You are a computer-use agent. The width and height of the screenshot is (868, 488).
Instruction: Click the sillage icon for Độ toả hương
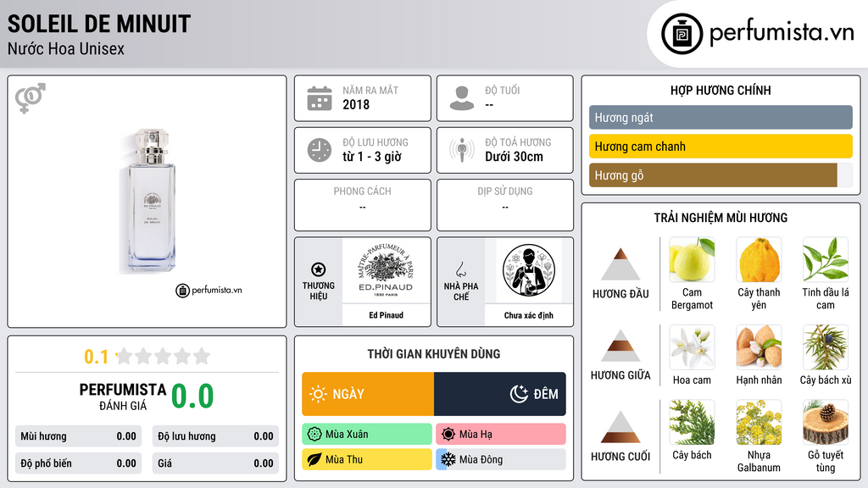pyautogui.click(x=462, y=150)
